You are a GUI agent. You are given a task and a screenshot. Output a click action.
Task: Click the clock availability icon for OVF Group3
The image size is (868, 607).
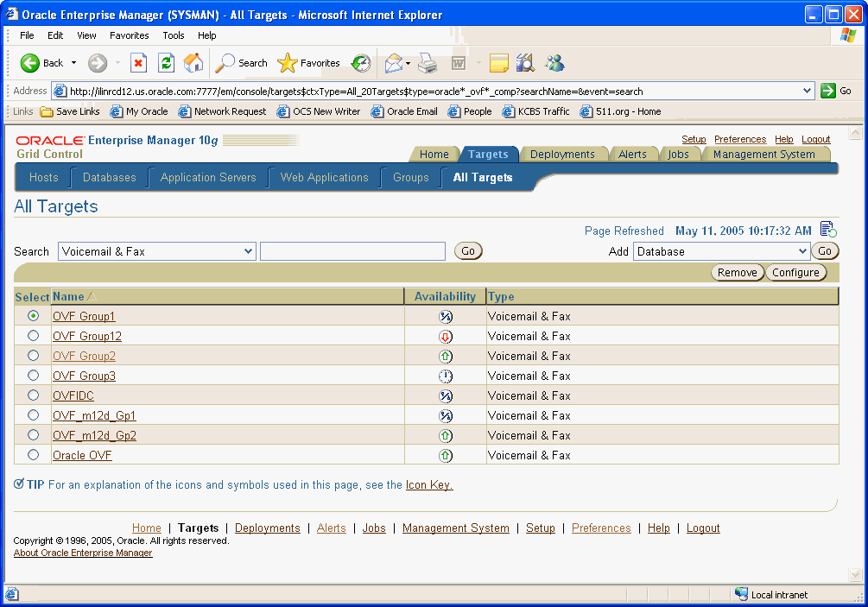tap(446, 376)
